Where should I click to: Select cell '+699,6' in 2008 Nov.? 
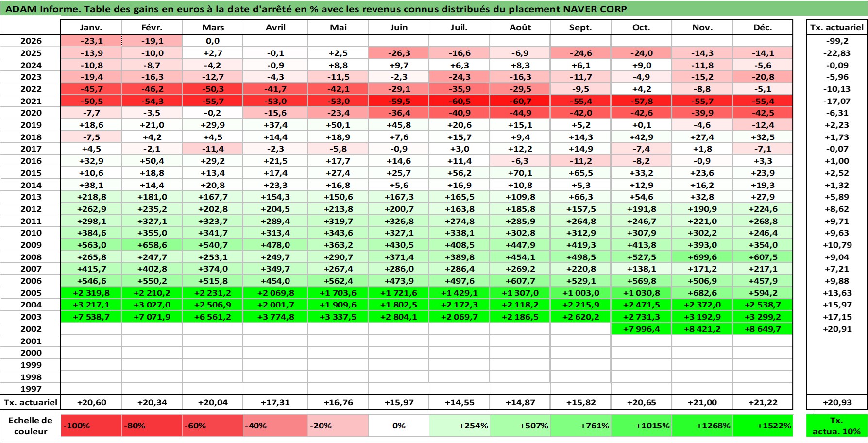pos(702,257)
